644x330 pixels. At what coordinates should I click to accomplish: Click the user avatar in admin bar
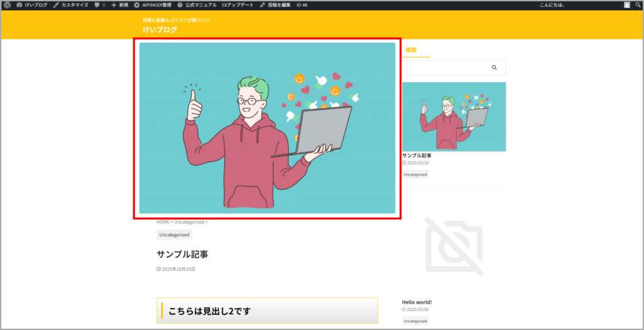(626, 5)
